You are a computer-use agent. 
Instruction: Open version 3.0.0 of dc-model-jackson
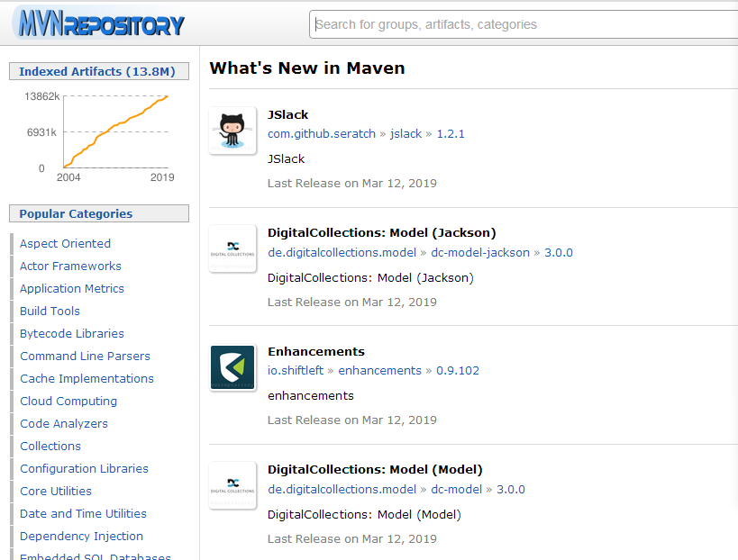point(558,252)
